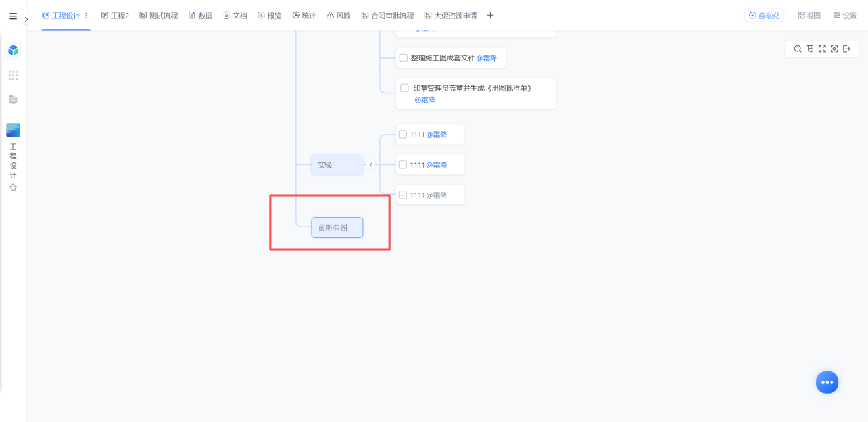The width and height of the screenshot is (868, 422).
Task: Switch to the 测试流程 tab
Action: 158,16
